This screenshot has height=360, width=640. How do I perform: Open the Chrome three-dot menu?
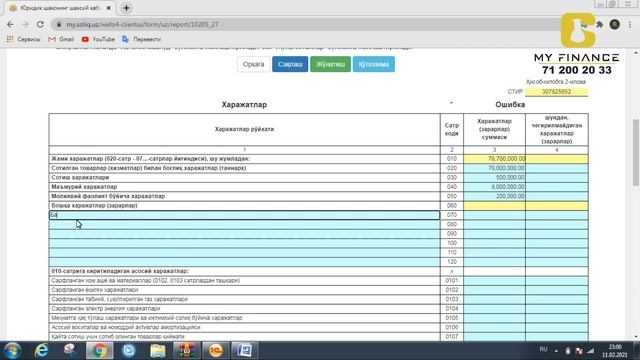(630, 24)
